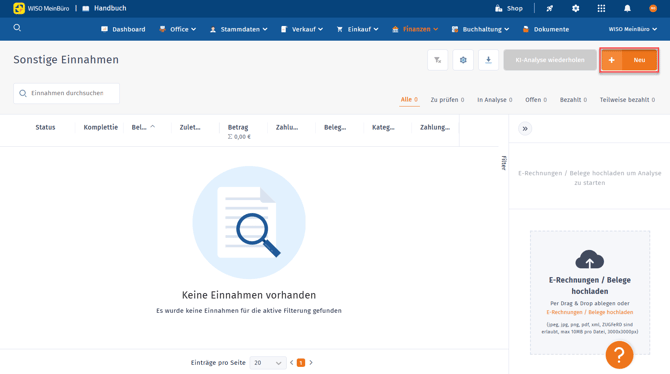Click the orange user avatar

tap(653, 8)
